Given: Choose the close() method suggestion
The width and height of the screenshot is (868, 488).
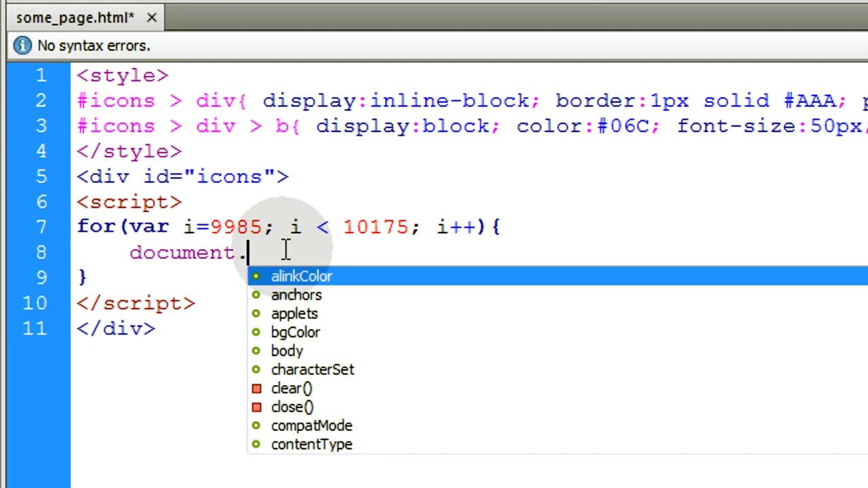Looking at the screenshot, I should point(557,407).
